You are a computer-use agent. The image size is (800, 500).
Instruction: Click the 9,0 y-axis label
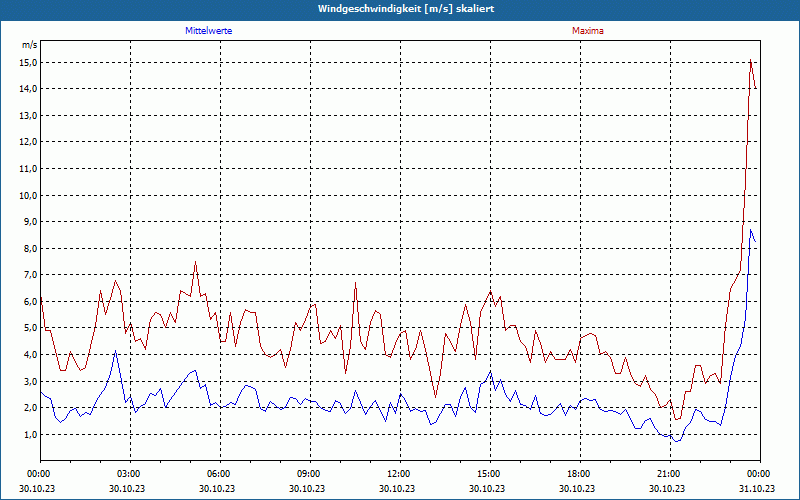31,222
